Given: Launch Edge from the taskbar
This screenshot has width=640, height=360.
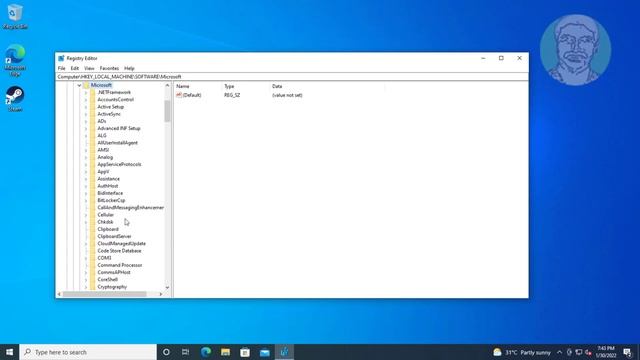Looking at the screenshot, I should [x=206, y=352].
